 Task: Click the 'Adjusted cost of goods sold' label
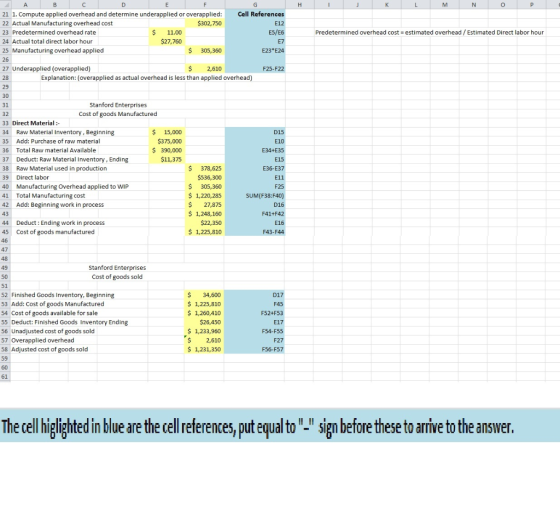pos(50,349)
